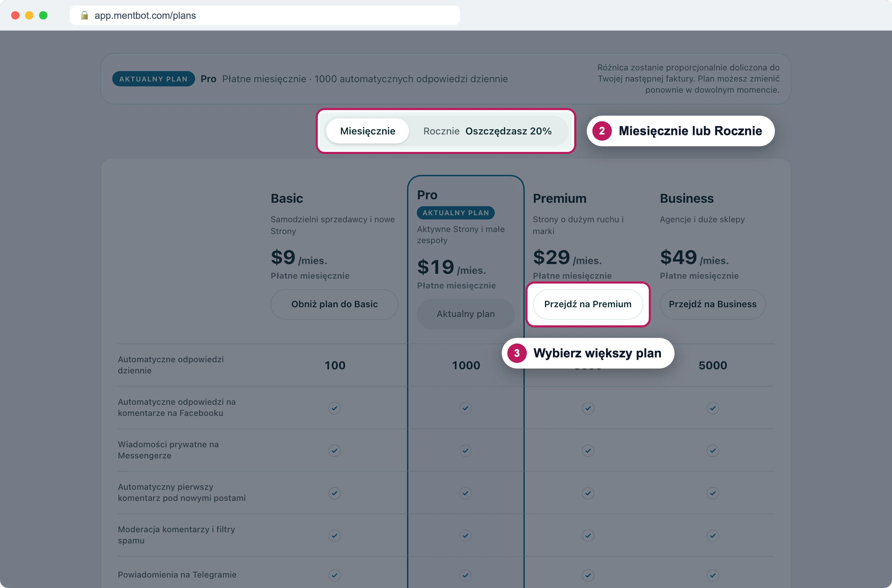This screenshot has height=588, width=892.
Task: Click Premium checkmark for automatic first comment
Action: 588,493
